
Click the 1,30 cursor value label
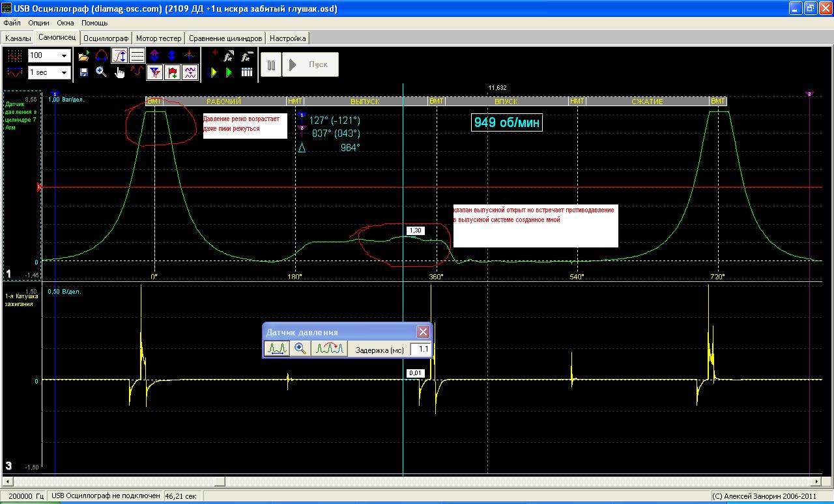pyautogui.click(x=415, y=231)
